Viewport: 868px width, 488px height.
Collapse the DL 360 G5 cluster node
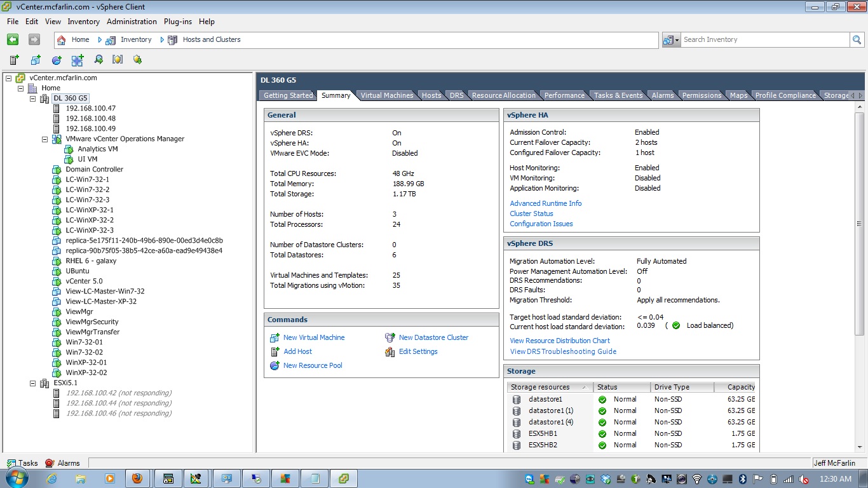click(x=32, y=98)
